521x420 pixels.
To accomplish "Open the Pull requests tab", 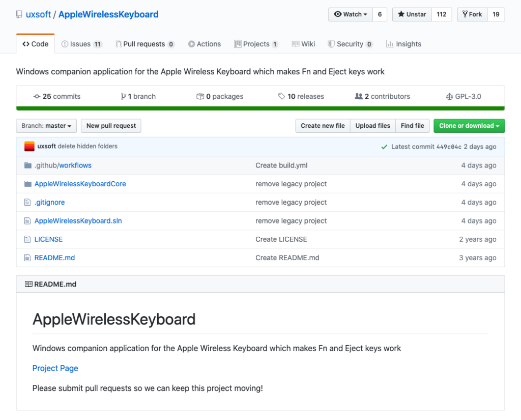I will [x=145, y=44].
